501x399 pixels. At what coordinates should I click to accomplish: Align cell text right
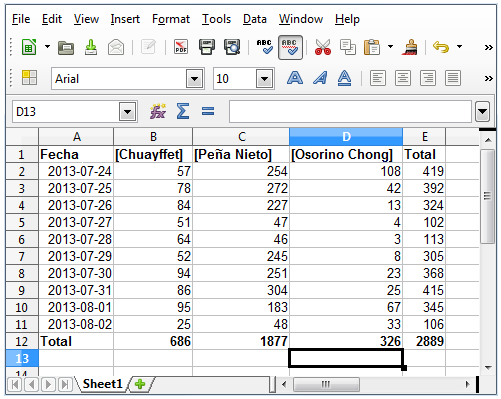pyautogui.click(x=428, y=78)
